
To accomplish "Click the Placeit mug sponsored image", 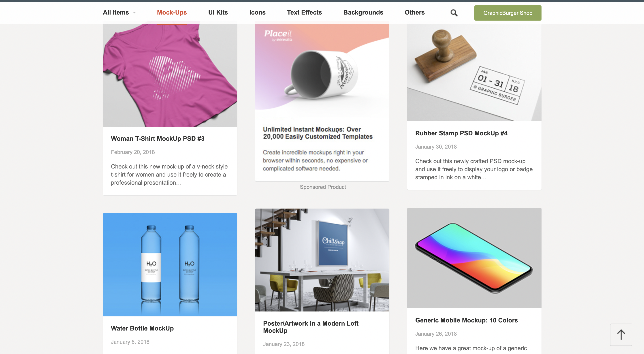I will pos(322,70).
